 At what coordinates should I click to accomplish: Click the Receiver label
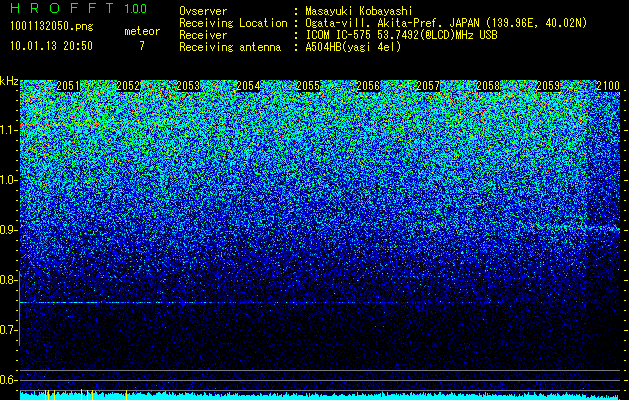(203, 35)
